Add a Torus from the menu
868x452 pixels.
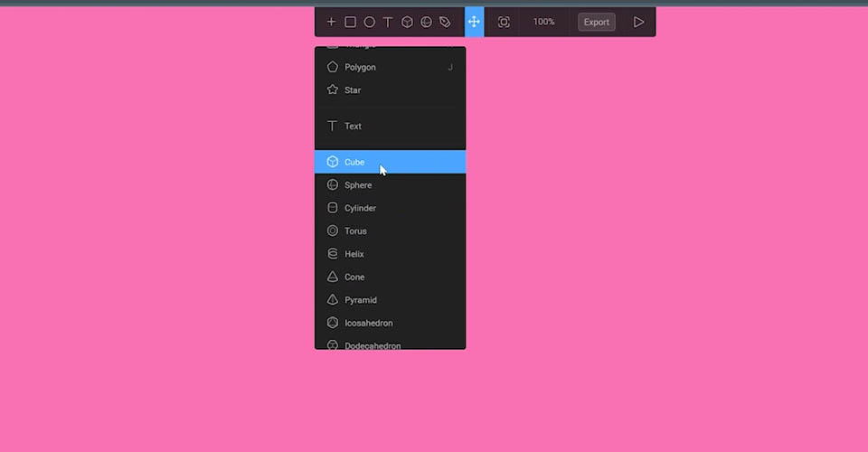(x=391, y=231)
